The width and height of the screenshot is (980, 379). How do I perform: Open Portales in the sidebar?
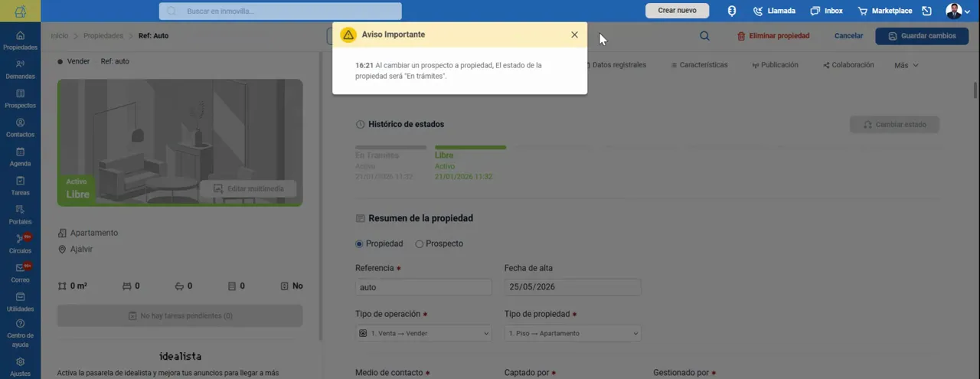[20, 215]
